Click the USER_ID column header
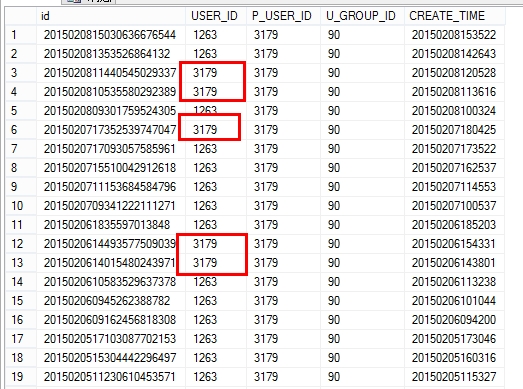Viewport: 523px width, 389px height. [216, 16]
